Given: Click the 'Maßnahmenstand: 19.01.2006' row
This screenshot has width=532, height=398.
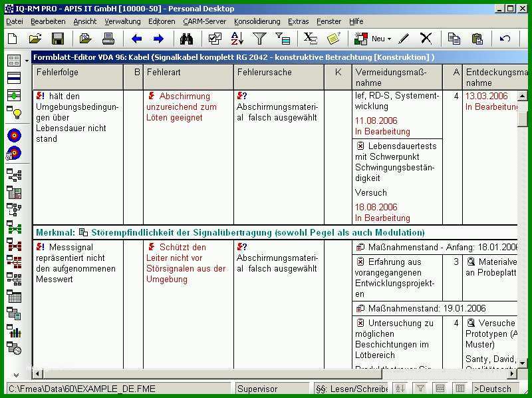Looking at the screenshot, I should point(435,308).
